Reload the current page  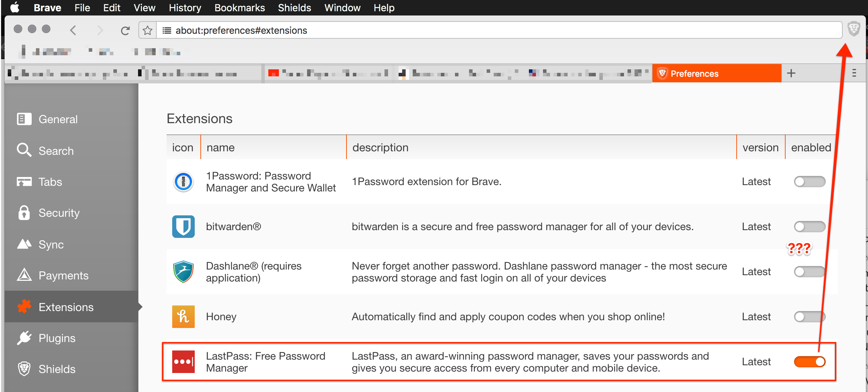[x=125, y=30]
